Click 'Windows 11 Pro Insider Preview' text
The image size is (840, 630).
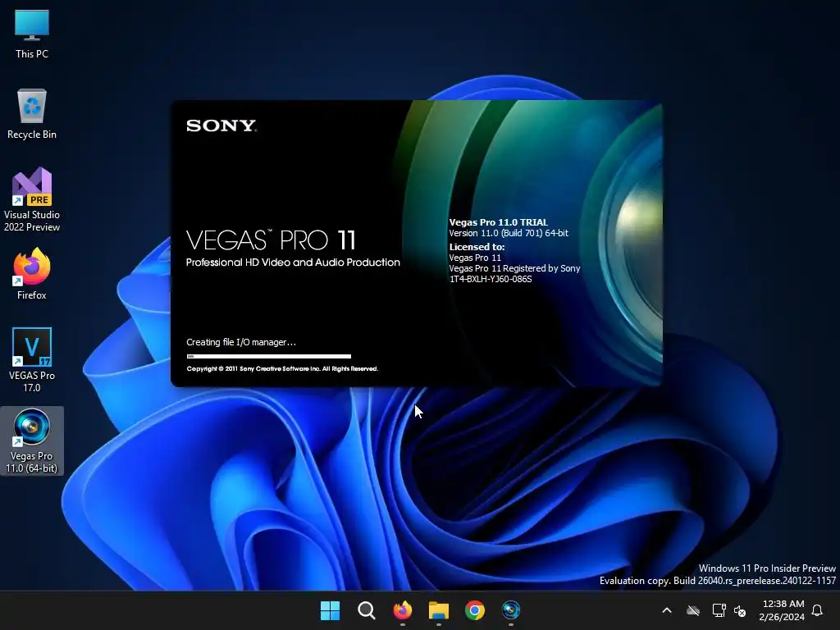coord(767,568)
